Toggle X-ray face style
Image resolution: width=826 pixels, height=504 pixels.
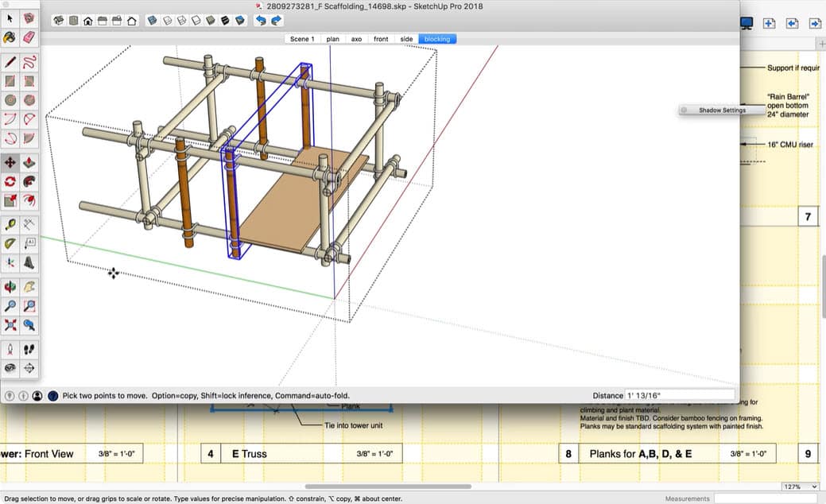pos(152,21)
